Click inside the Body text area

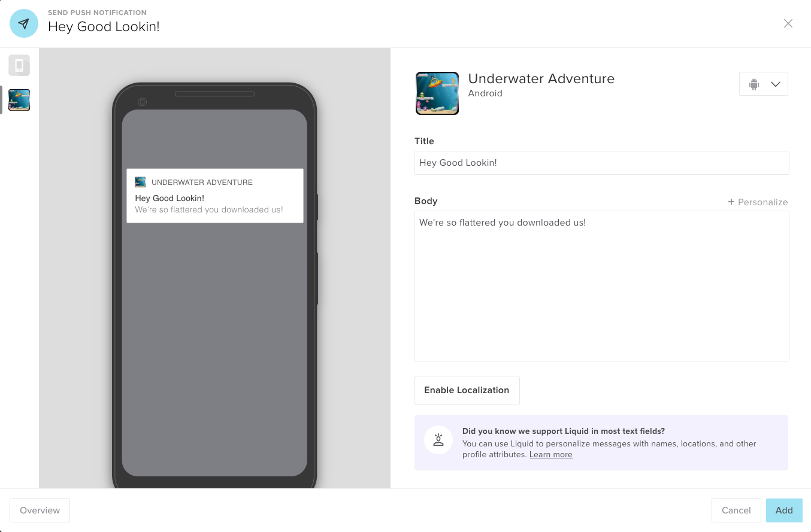click(601, 286)
